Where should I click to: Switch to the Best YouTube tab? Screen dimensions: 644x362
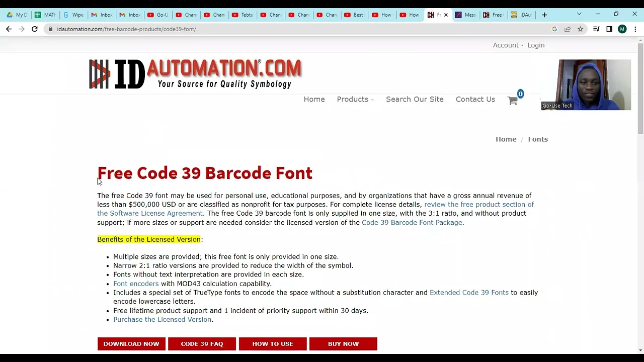tap(355, 15)
